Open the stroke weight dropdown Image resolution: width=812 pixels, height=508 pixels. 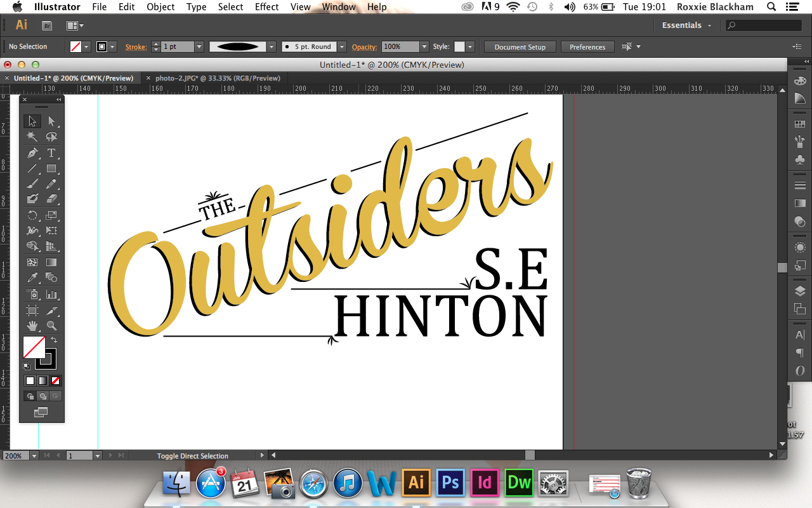point(199,46)
